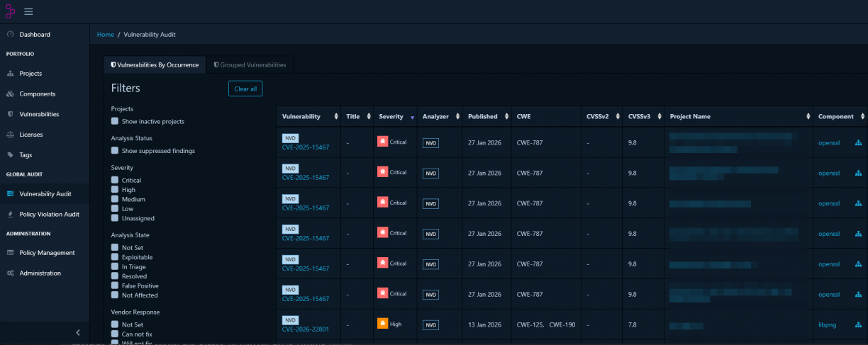
Task: Check the Can not fix vendor response
Action: point(115,334)
